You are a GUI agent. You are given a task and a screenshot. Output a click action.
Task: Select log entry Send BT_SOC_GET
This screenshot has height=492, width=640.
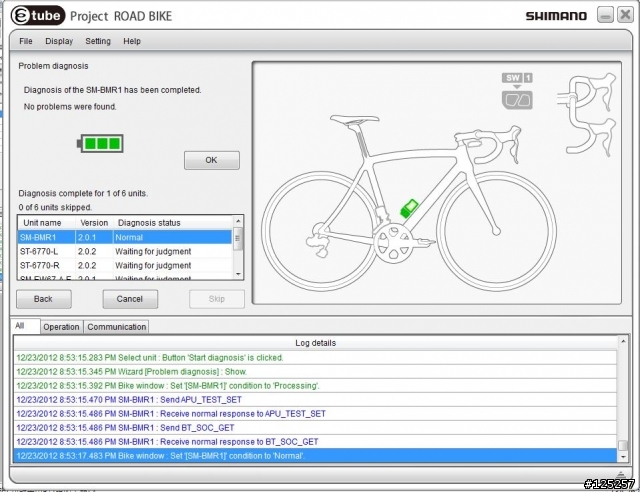tap(316, 428)
